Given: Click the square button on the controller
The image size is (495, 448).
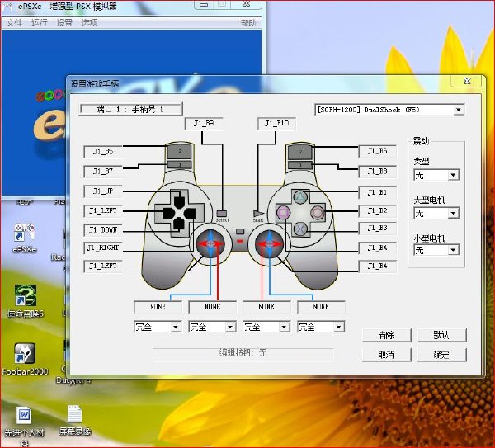Looking at the screenshot, I should point(283,213).
